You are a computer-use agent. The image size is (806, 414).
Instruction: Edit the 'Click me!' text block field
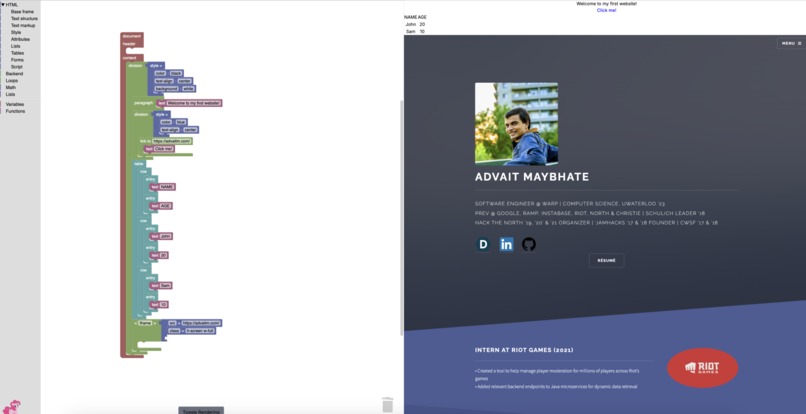[164, 149]
